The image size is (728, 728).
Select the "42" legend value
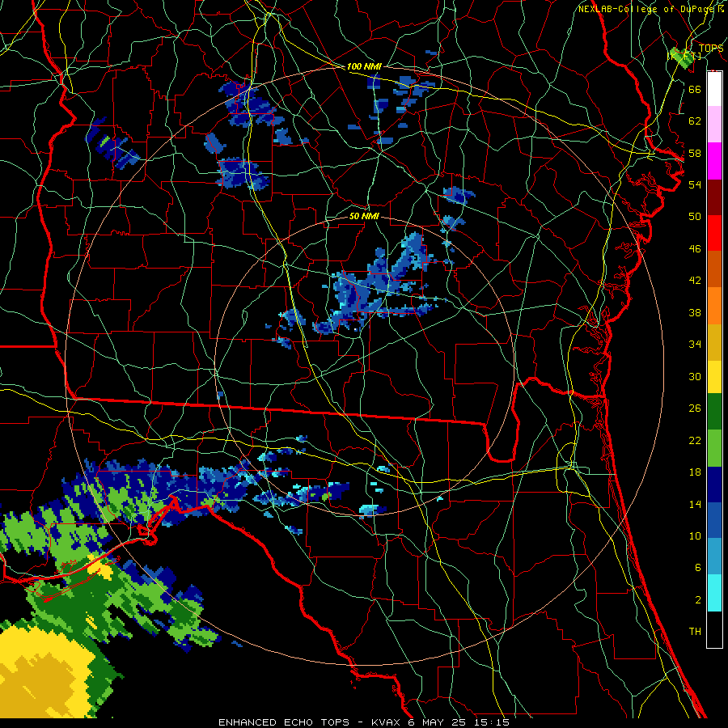pyautogui.click(x=695, y=281)
